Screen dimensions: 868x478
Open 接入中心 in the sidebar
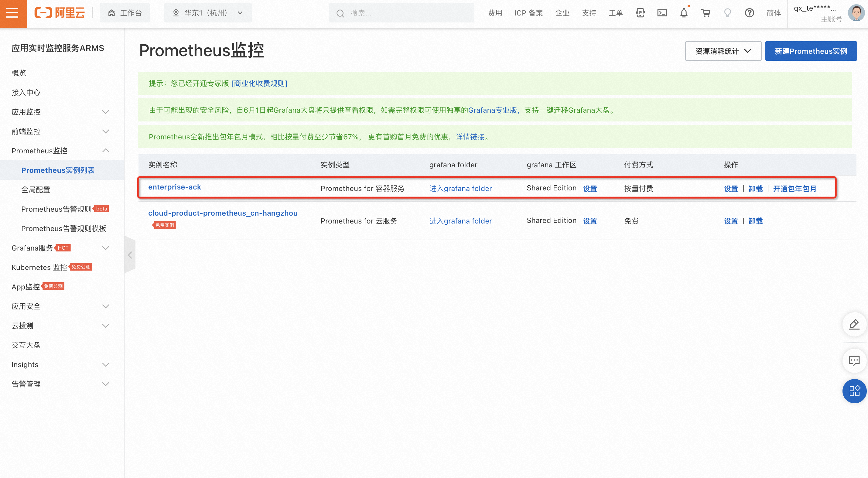26,92
